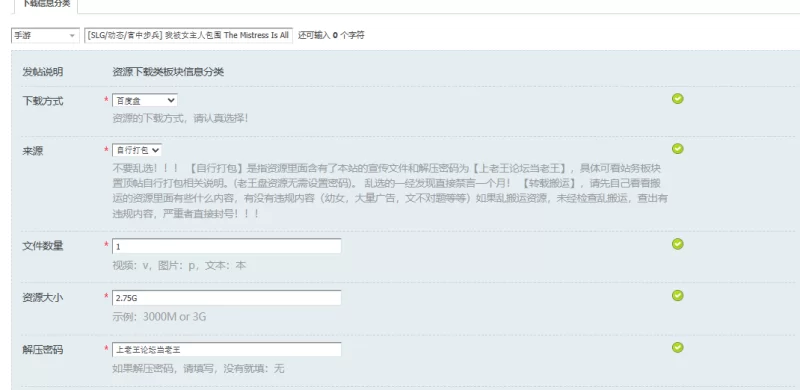Click the 发帖说明 label
The width and height of the screenshot is (800, 390).
point(43,72)
